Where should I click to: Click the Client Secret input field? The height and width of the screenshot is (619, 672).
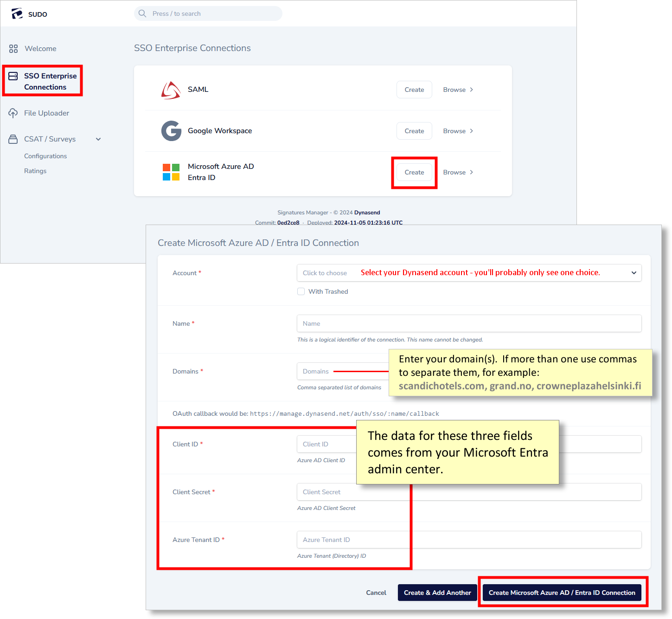coord(469,492)
